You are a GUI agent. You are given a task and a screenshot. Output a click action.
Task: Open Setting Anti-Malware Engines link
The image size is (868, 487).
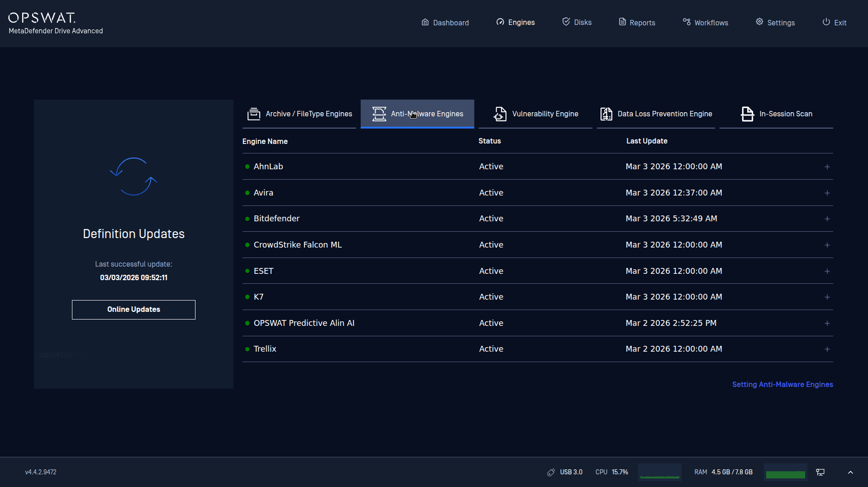point(782,384)
